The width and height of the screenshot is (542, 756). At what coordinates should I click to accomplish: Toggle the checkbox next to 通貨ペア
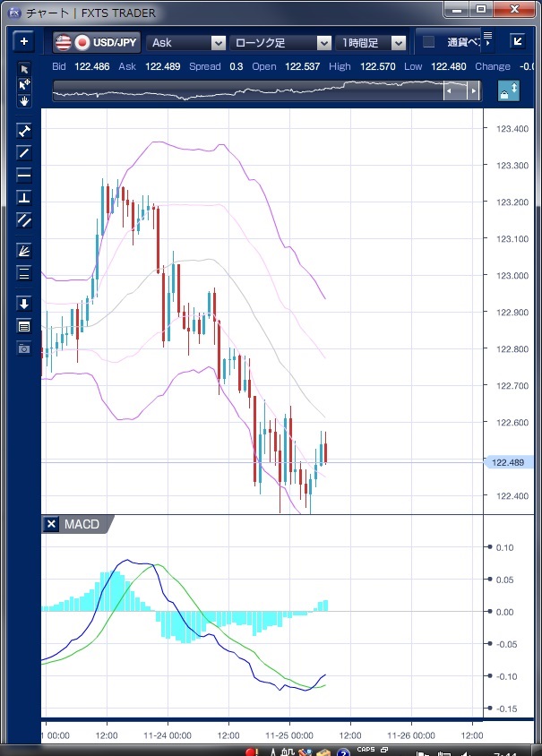pos(428,42)
